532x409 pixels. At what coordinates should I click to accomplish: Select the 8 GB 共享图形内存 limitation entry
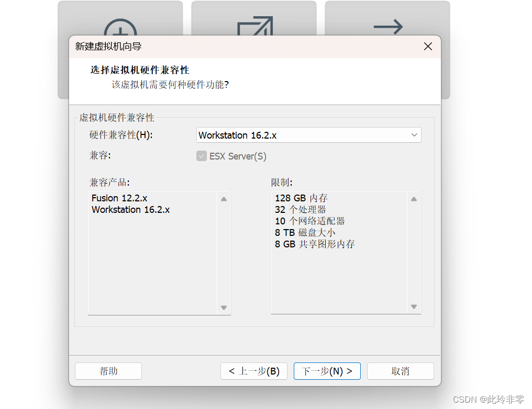pyautogui.click(x=315, y=244)
